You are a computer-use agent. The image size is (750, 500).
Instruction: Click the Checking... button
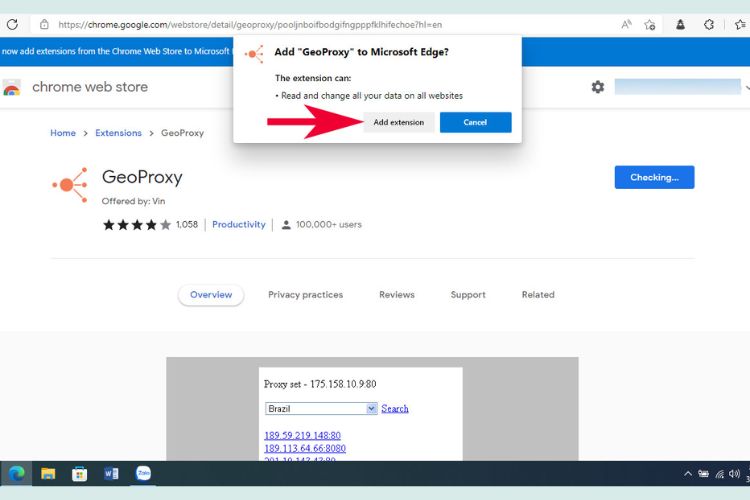654,178
